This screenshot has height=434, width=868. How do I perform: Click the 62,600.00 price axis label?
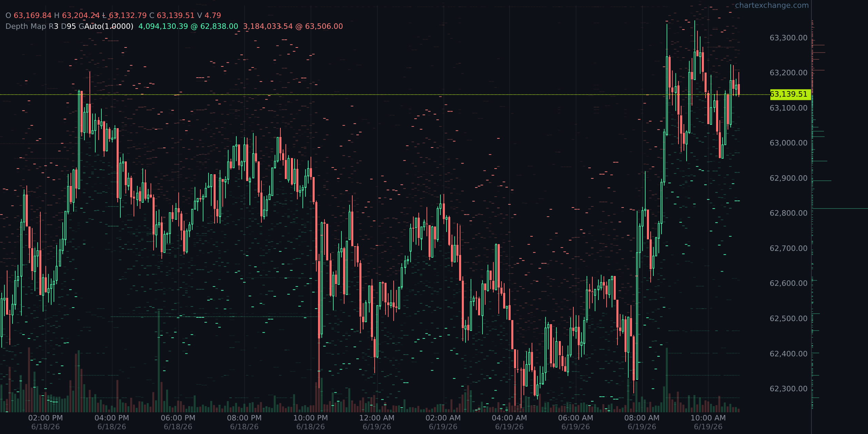789,283
